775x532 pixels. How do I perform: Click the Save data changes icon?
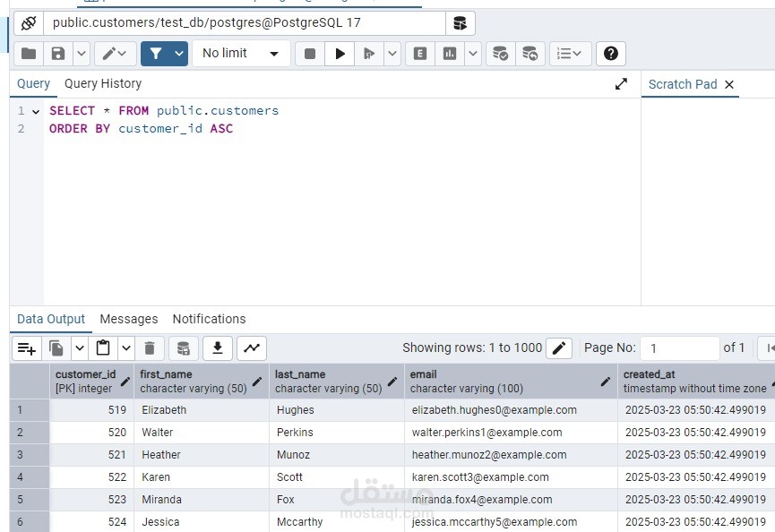click(x=184, y=348)
